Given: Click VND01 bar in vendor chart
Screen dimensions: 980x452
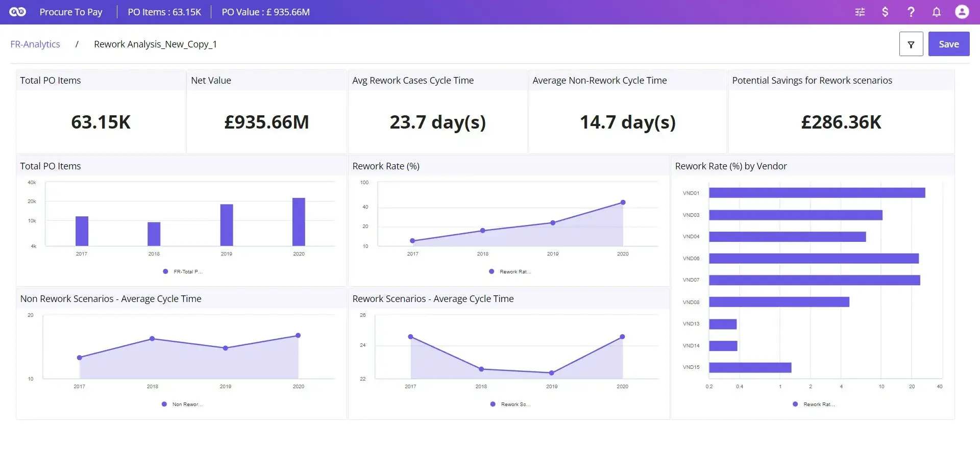Looking at the screenshot, I should coord(817,193).
